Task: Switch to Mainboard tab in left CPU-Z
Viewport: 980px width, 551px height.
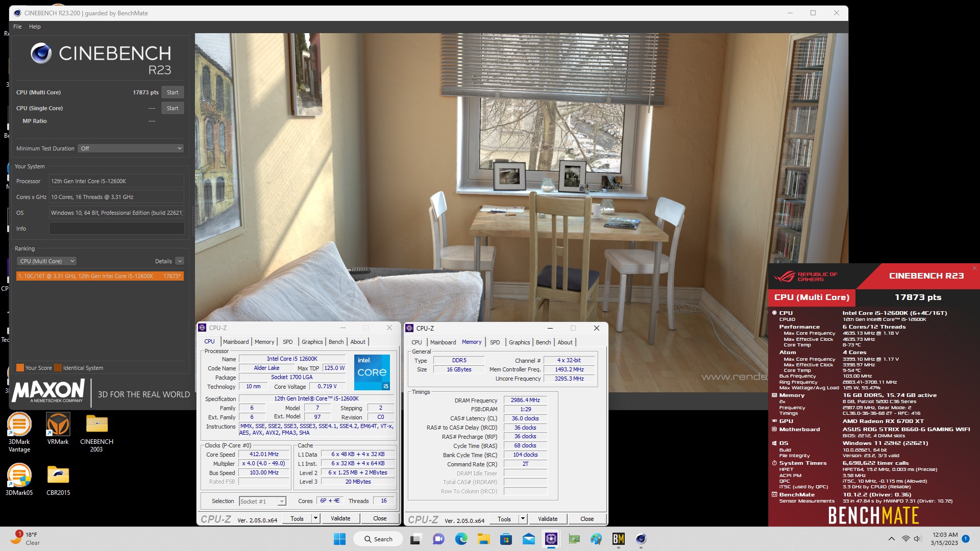Action: coord(236,342)
